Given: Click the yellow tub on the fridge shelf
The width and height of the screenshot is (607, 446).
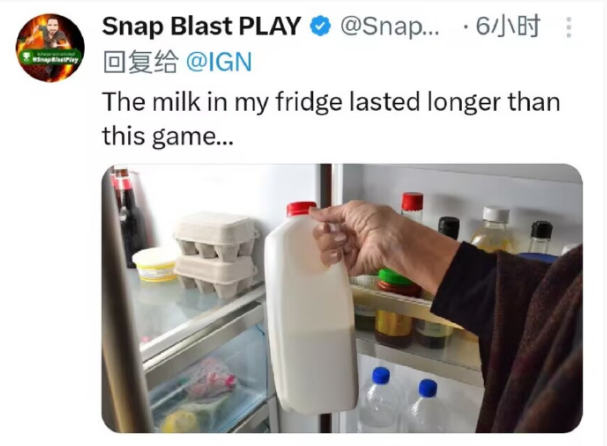Looking at the screenshot, I should point(154,264).
